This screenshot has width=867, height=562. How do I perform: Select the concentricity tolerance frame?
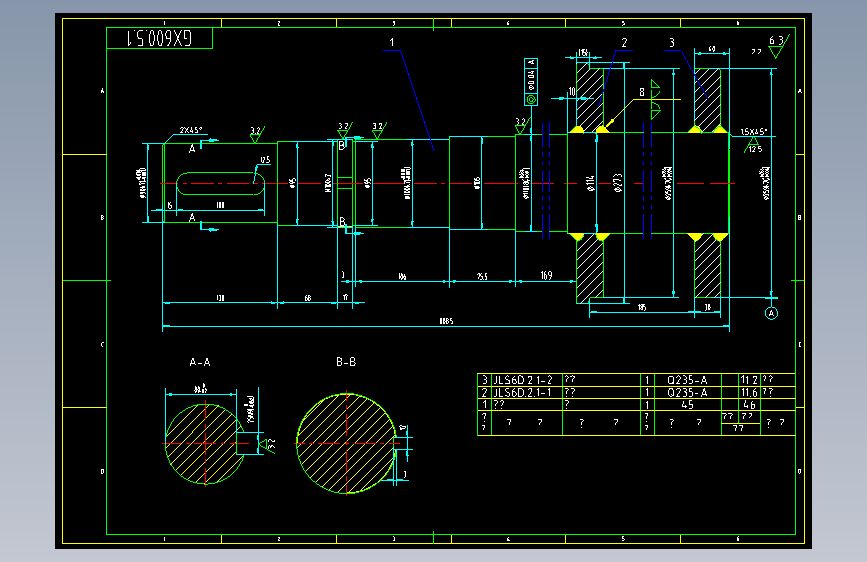[x=531, y=82]
